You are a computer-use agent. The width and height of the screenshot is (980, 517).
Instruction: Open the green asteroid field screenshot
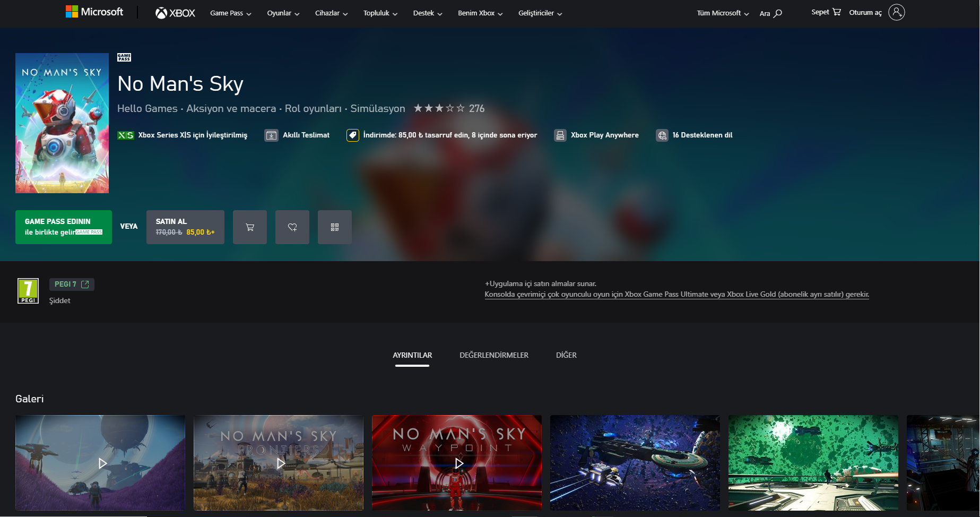point(813,463)
